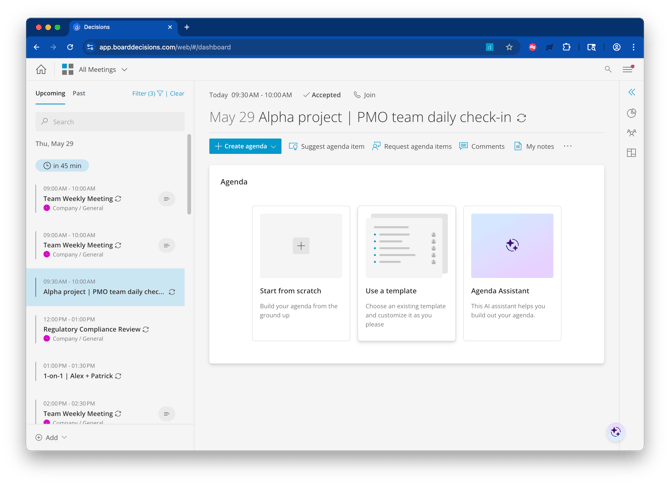Click the site info icon in address bar
The height and width of the screenshot is (485, 670).
point(90,47)
